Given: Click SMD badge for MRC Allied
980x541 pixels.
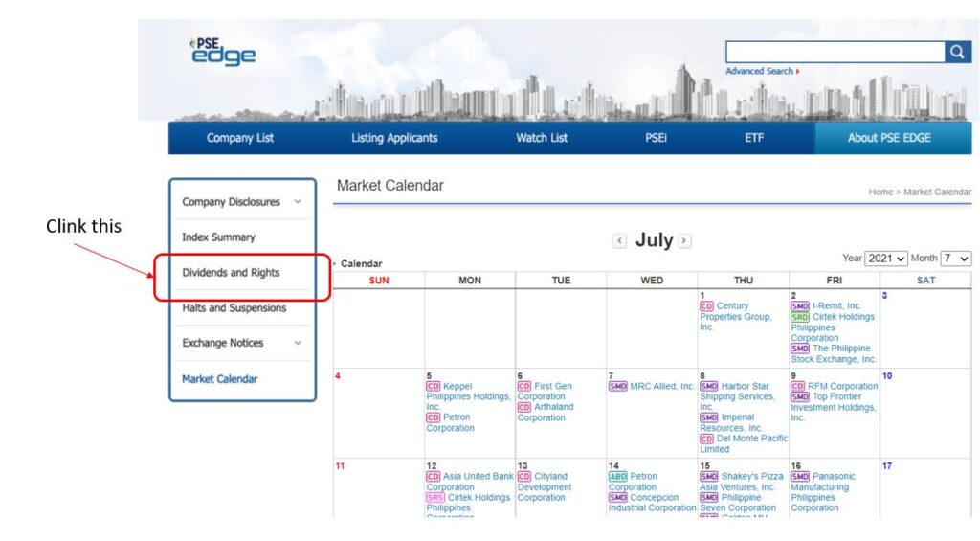Looking at the screenshot, I should coord(617,387).
